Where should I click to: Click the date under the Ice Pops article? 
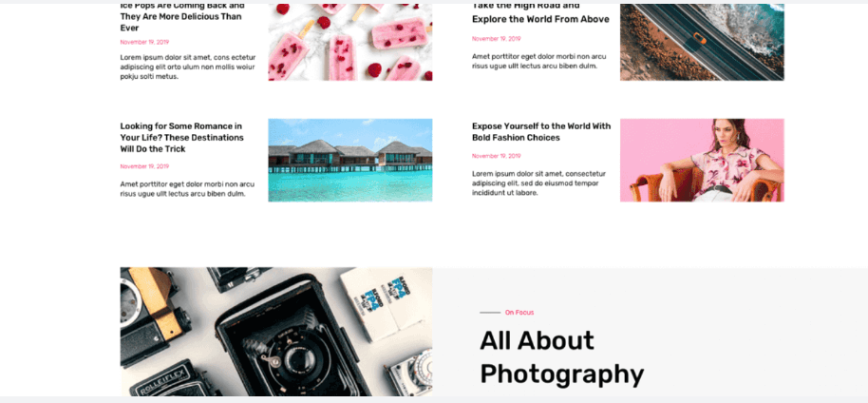click(144, 42)
